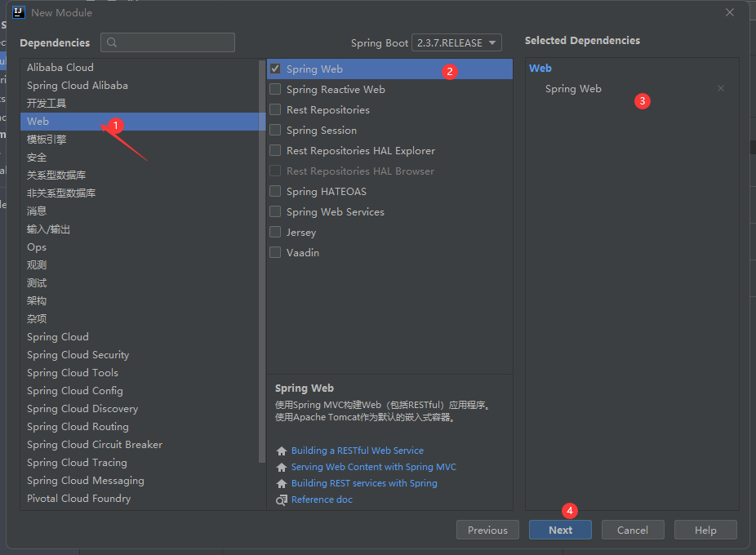Screen dimensions: 756x555
Task: Enable Rest Repositories HAL Explorer
Action: 275,150
